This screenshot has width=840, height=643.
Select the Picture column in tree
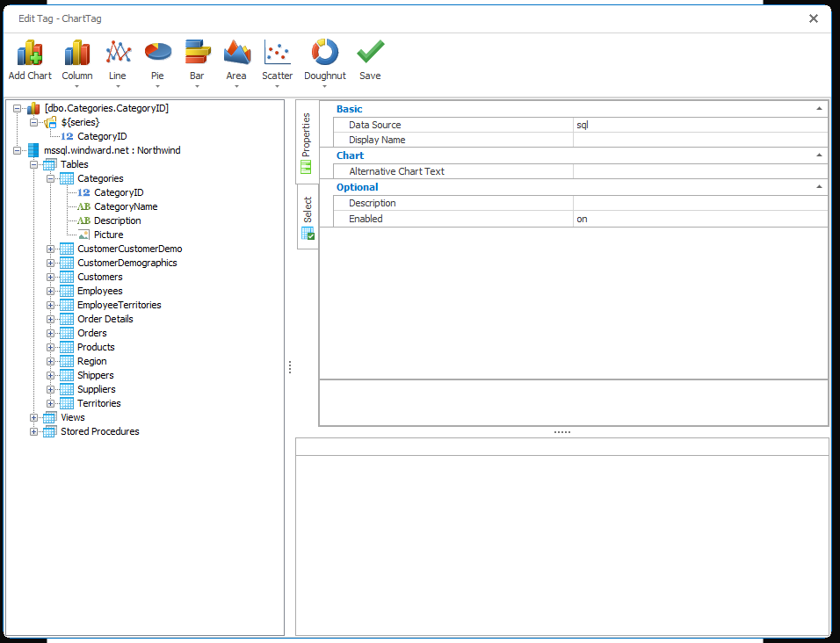pos(109,235)
